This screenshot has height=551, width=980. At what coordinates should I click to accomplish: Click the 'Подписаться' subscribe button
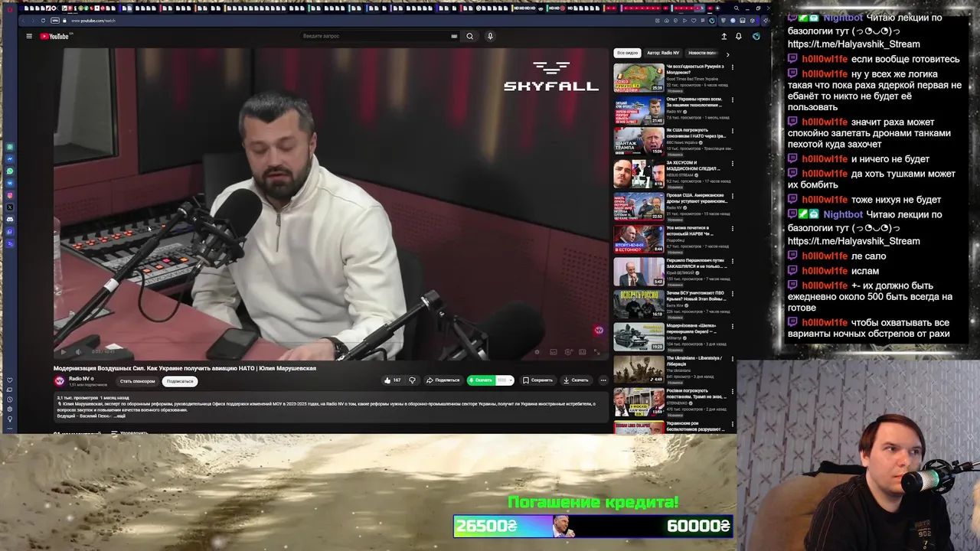click(x=180, y=381)
